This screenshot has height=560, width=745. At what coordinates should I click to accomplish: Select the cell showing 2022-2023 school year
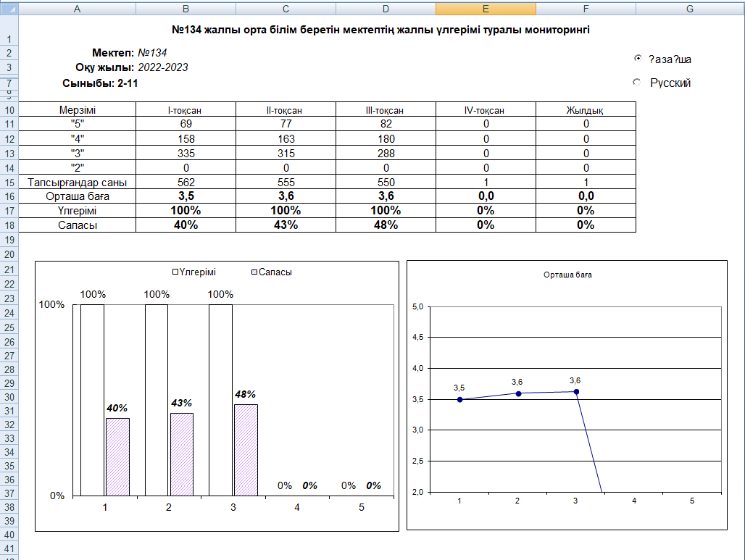[x=163, y=67]
